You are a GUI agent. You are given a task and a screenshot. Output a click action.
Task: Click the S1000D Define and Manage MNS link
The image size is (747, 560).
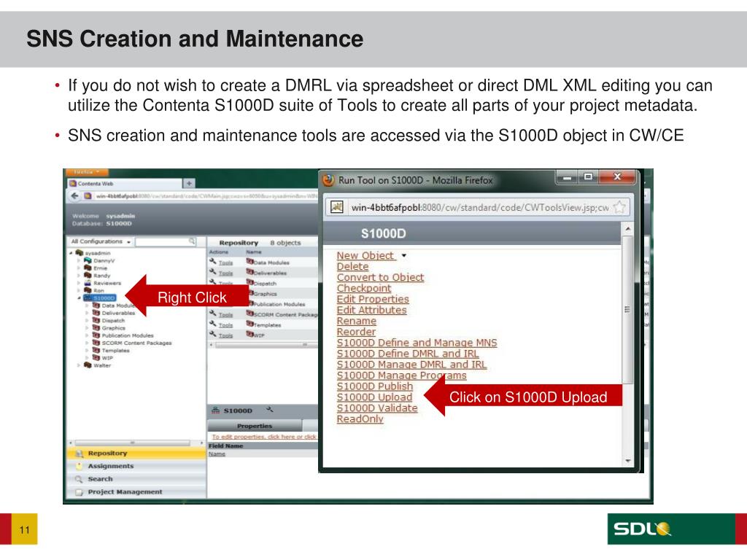coord(417,343)
